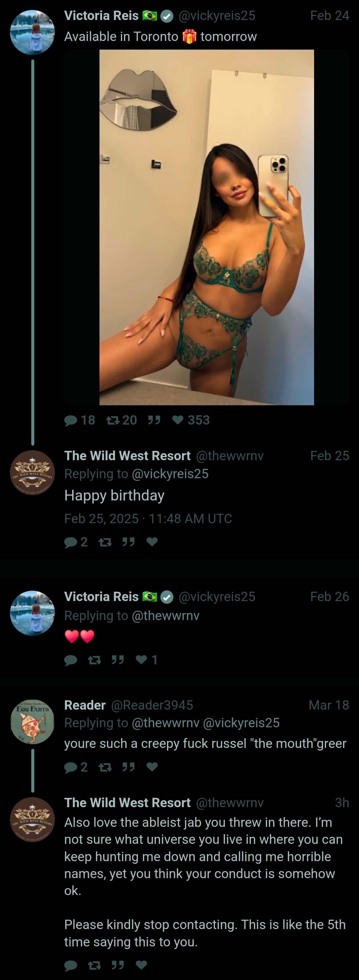Open Victoria Reis profile avatar at top

point(32,32)
